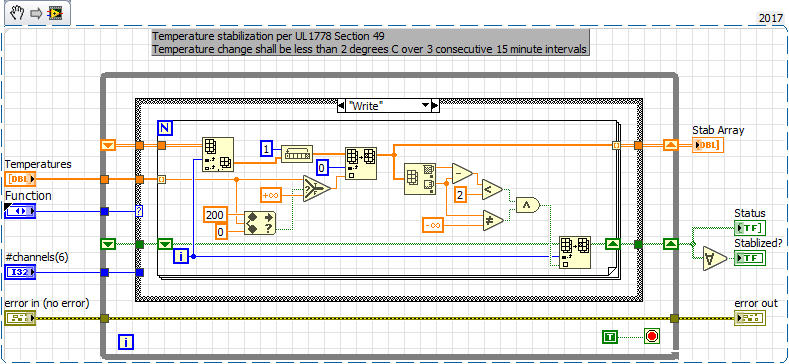789x364 pixels.
Task: Select the Less Than comparison node
Action: [x=492, y=189]
